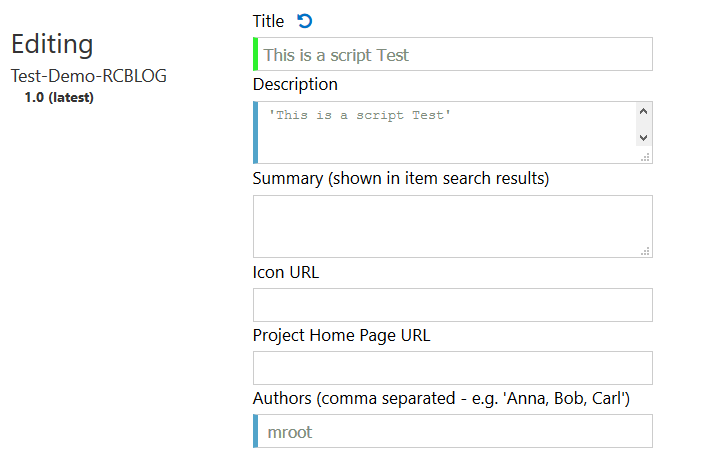Viewport: 714px width, 452px height.
Task: Click the Title field label
Action: [x=268, y=21]
